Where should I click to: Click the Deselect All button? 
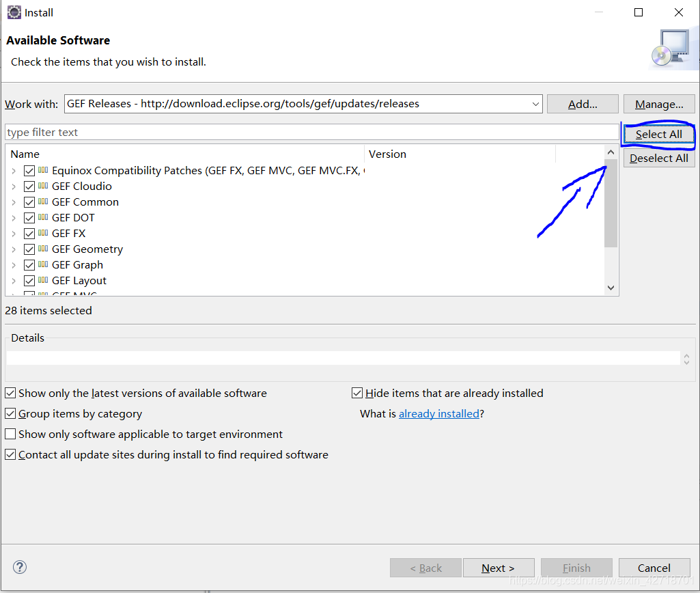(x=659, y=158)
